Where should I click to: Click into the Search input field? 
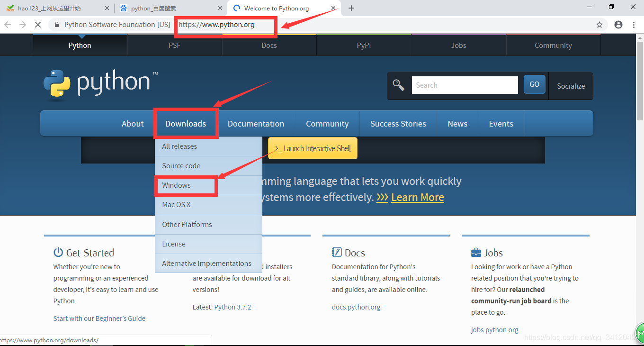click(465, 85)
